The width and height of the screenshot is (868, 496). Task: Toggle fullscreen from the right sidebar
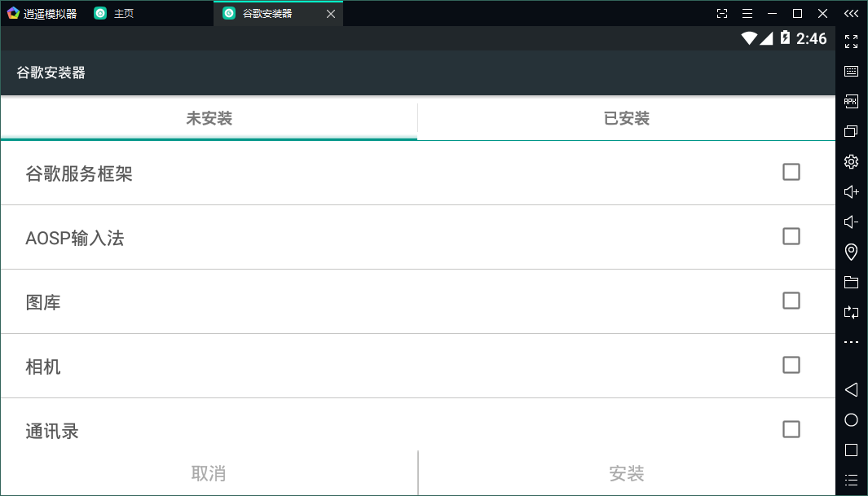click(x=852, y=42)
